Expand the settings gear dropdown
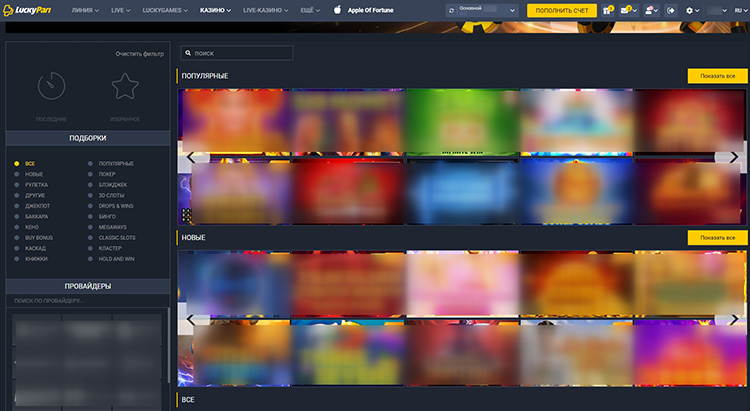Viewport: 750px width, 411px height. tap(692, 10)
